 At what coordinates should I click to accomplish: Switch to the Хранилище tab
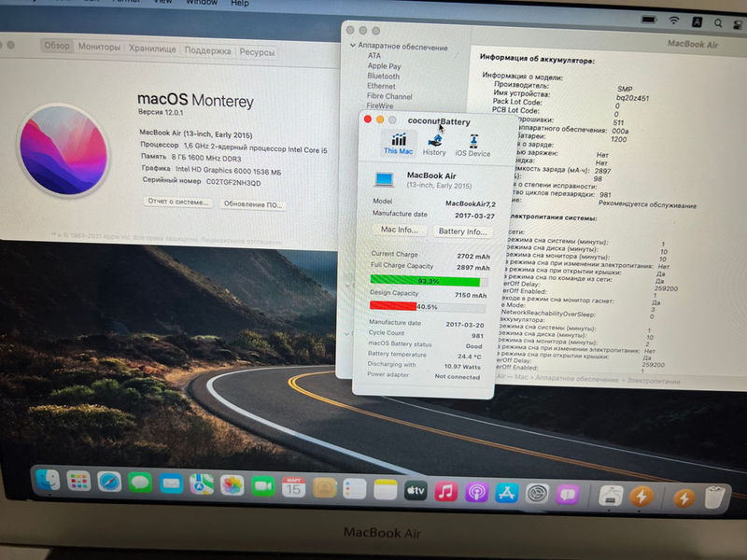tap(152, 49)
